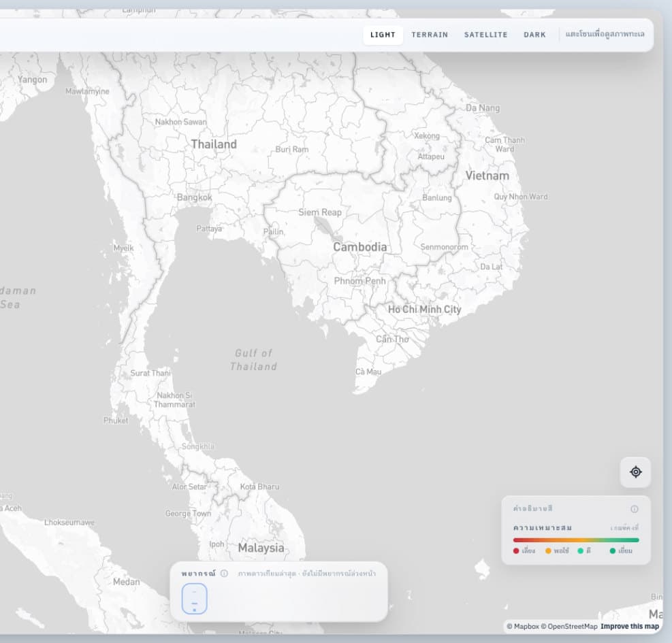The image size is (672, 643).
Task: Open info icon beside forecast title
Action: point(224,573)
